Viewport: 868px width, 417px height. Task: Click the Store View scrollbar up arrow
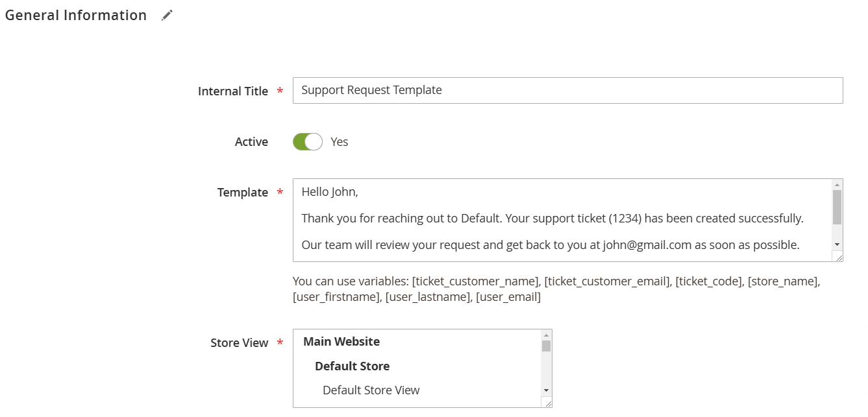547,335
